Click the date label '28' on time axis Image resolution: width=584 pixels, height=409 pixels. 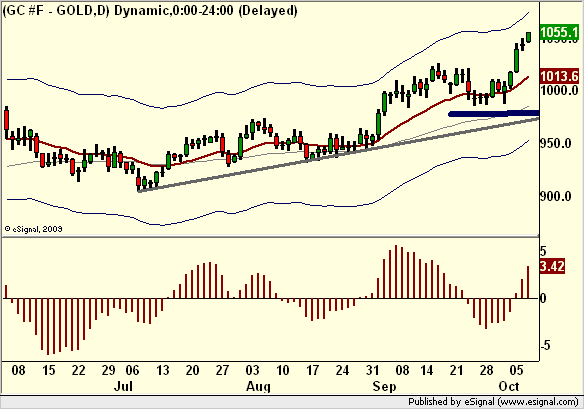(486, 370)
